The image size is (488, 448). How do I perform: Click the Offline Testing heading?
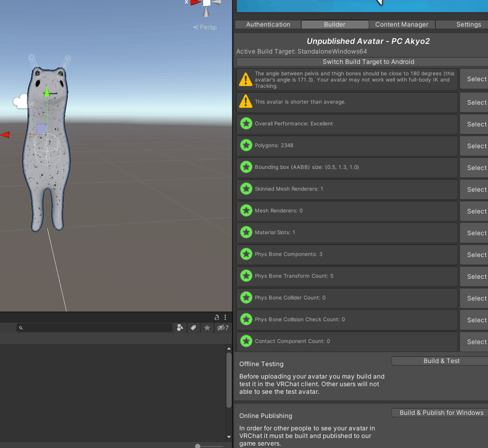point(261,364)
